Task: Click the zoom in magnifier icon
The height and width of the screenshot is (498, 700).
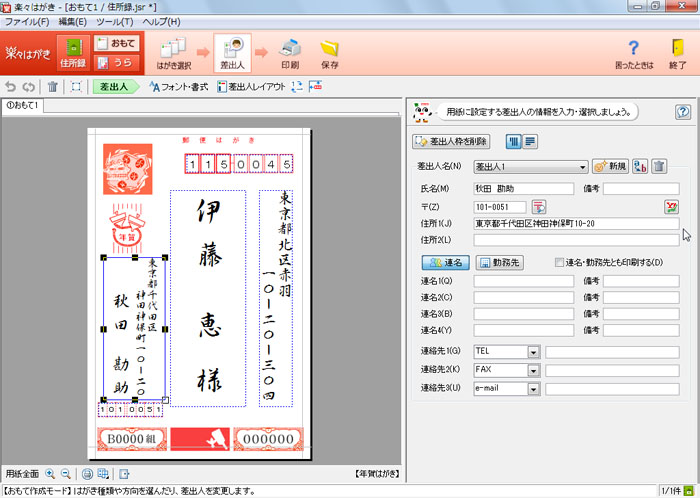Action: 50,473
